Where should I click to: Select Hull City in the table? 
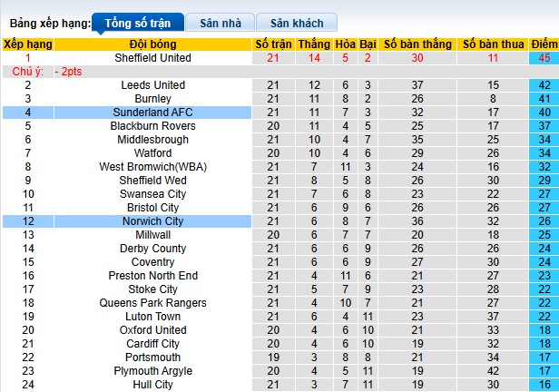pyautogui.click(x=153, y=385)
